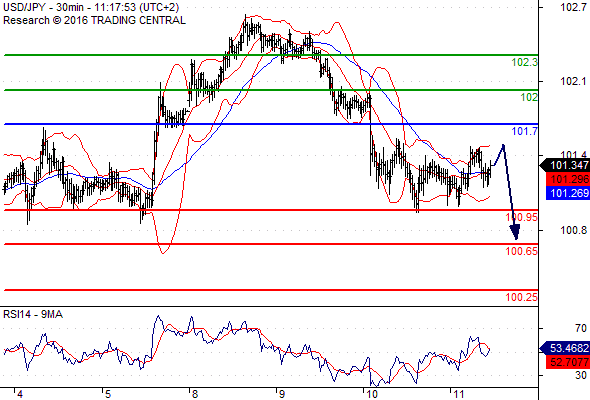Click the 102 green resistance label
Viewport: 590px width, 400px height.
pos(529,97)
